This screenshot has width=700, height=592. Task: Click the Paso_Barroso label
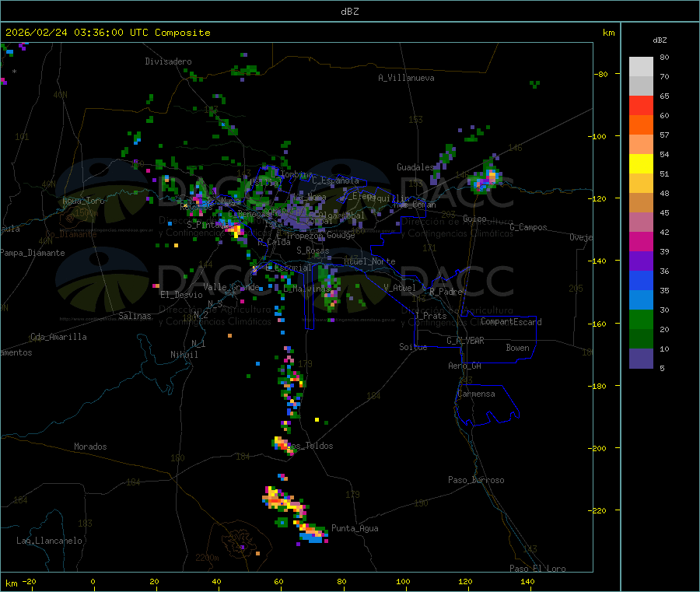[476, 480]
